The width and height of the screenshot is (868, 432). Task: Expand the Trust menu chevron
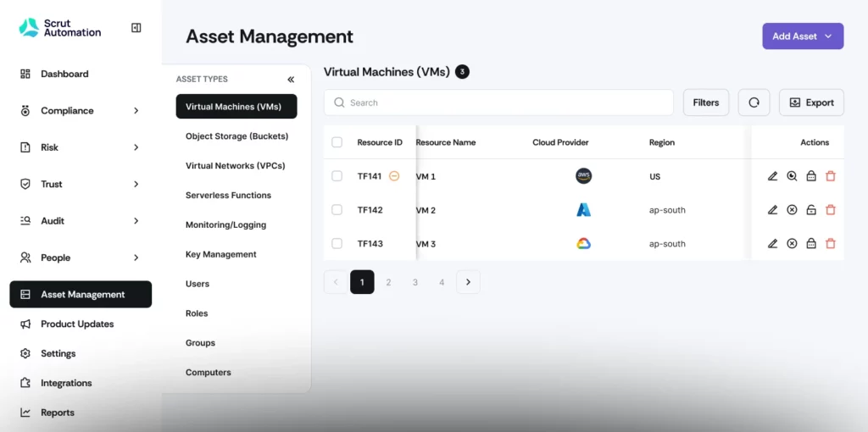pyautogui.click(x=136, y=184)
